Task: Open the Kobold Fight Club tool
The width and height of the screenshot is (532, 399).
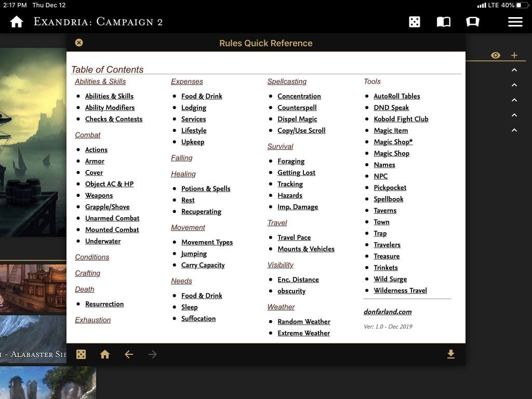Action: [x=401, y=119]
